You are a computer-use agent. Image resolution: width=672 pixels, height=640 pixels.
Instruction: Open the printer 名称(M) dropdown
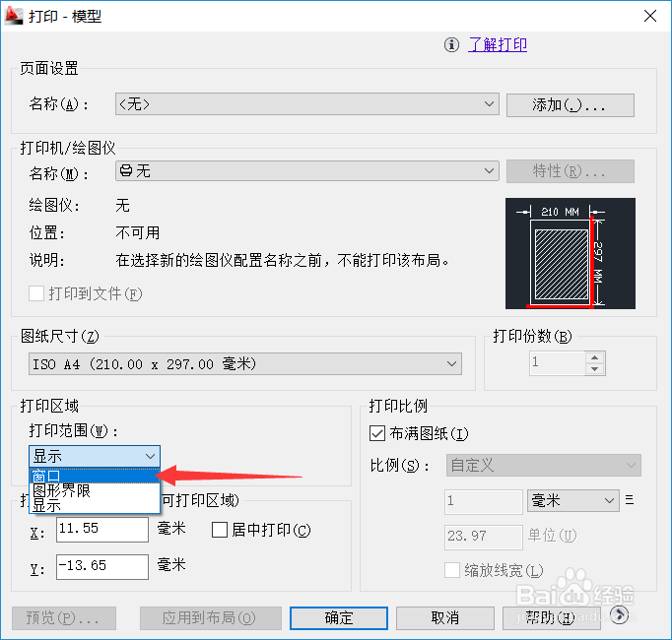(306, 171)
